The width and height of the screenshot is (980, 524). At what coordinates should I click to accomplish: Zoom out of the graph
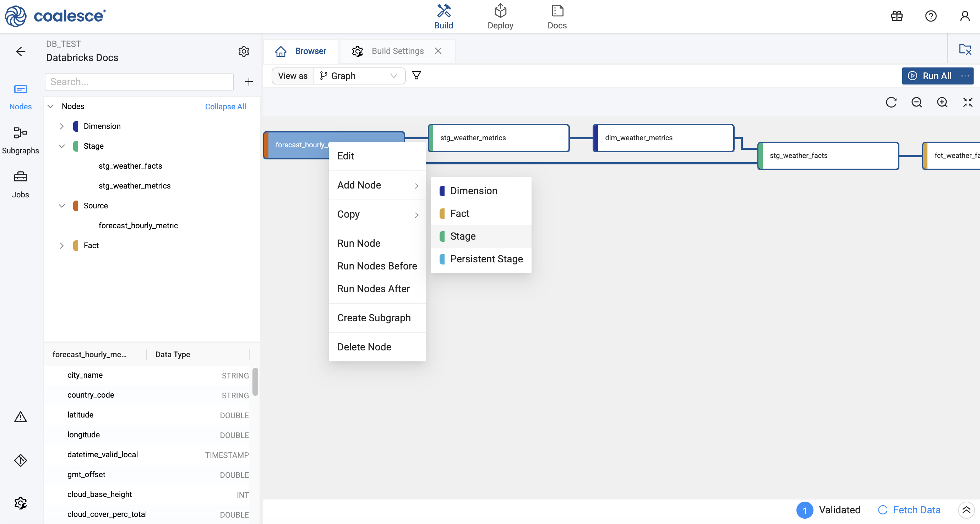pyautogui.click(x=916, y=102)
